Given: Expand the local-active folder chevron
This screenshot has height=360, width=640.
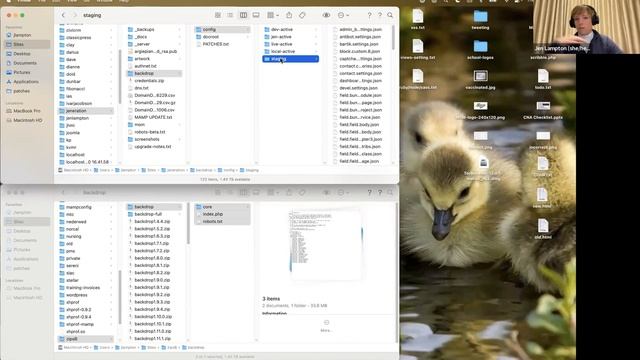Looking at the screenshot, I should coord(316,51).
